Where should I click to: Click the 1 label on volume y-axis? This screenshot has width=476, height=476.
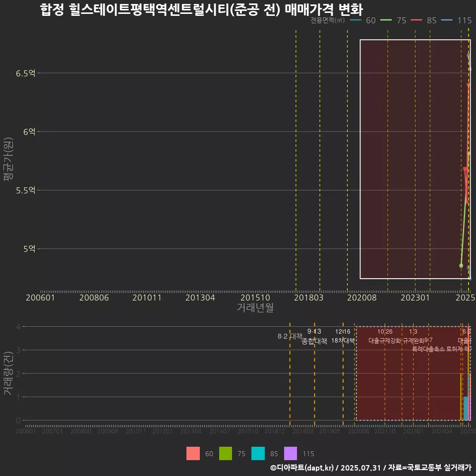18,397
